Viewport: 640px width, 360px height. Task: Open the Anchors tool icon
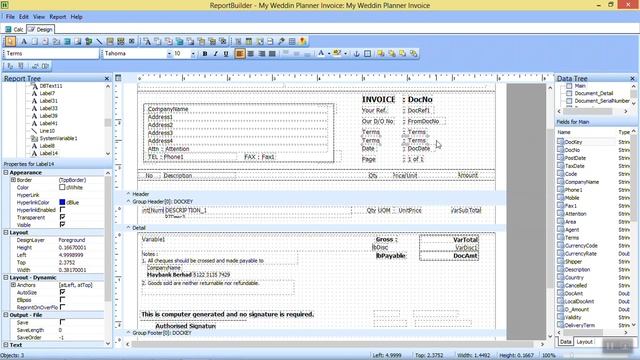tap(356, 53)
